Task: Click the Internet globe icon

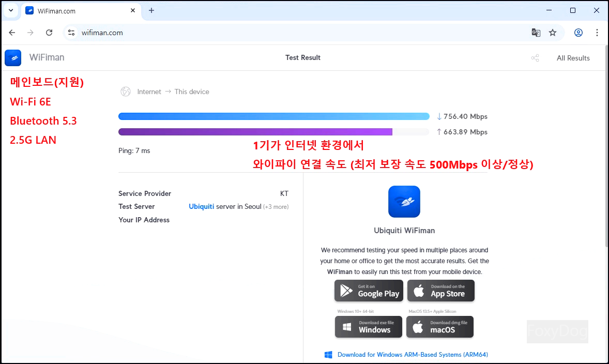Action: 126,92
